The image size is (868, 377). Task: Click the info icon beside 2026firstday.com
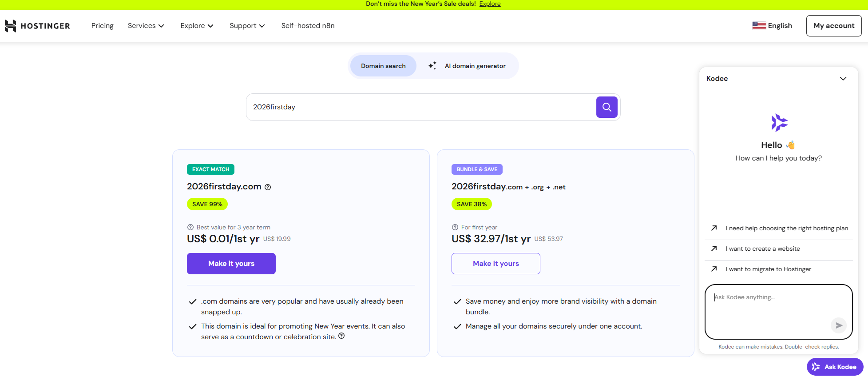[268, 187]
